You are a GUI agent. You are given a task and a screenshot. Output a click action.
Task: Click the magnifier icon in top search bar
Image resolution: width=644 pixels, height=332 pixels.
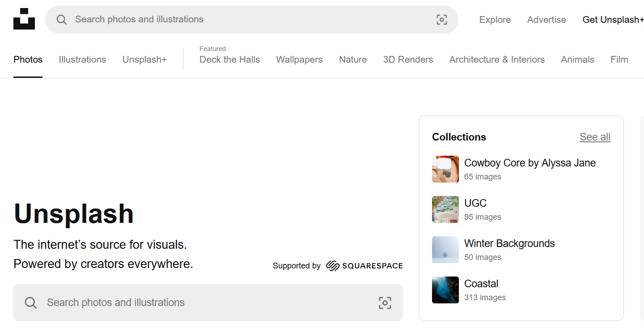point(62,20)
